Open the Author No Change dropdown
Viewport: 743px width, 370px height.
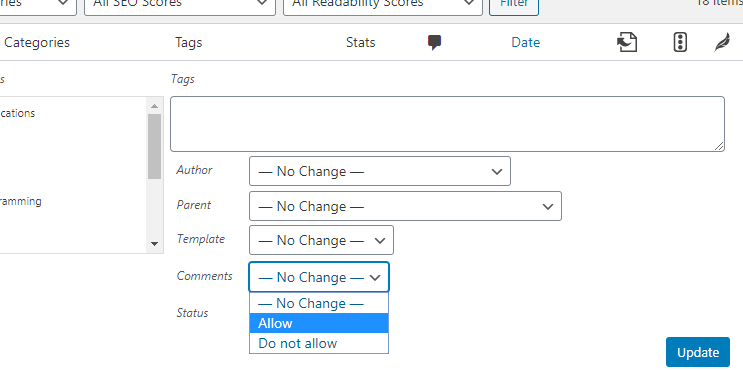pyautogui.click(x=380, y=171)
